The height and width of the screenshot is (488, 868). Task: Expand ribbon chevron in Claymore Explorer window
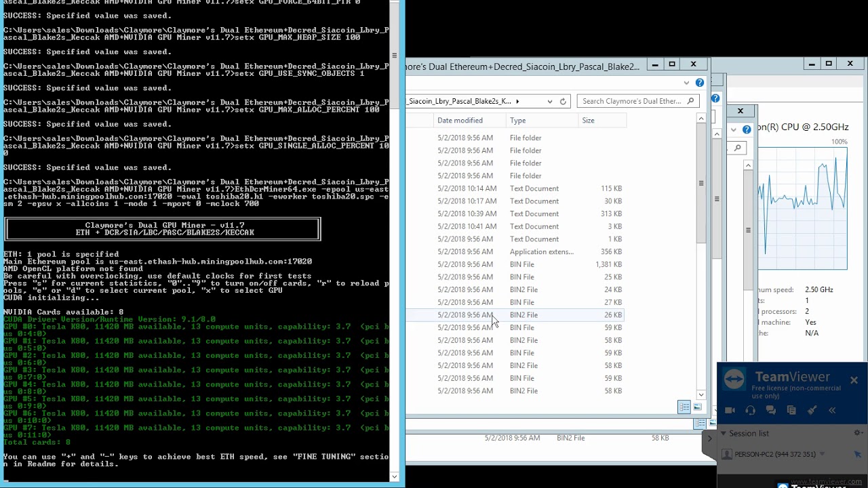pyautogui.click(x=687, y=83)
